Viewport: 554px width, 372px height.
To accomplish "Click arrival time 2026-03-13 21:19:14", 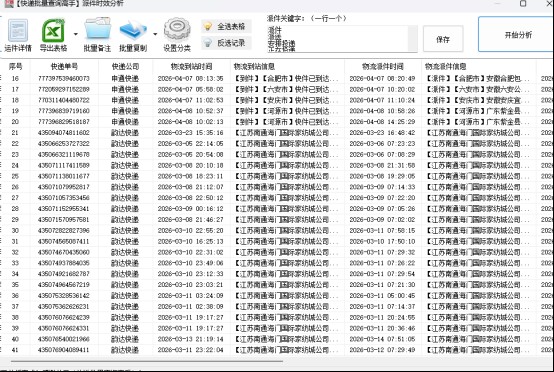I will click(x=190, y=339).
